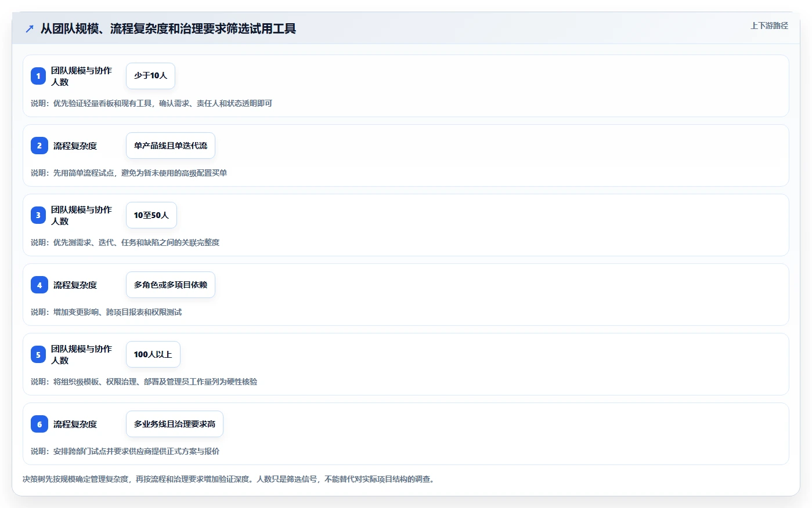Click the footer text 决策树先按规模确定管理复杂度
Viewport: 812px width, 508px height.
pos(76,479)
